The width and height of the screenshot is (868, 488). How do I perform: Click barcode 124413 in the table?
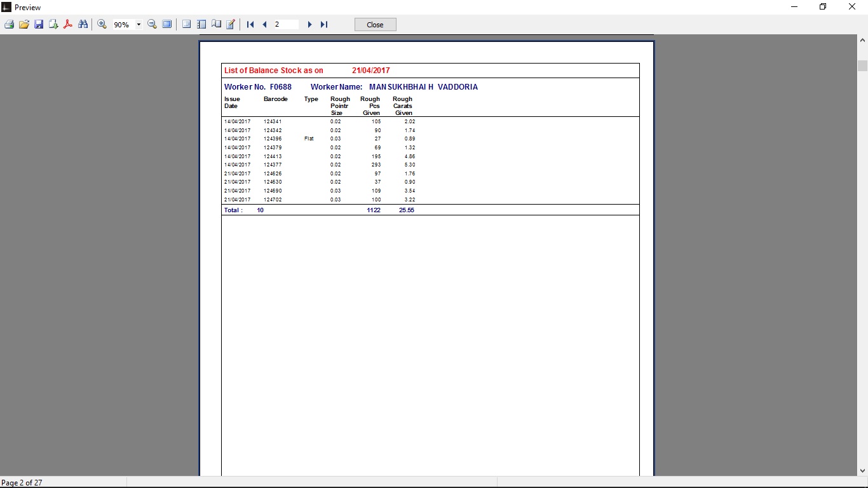tap(273, 156)
